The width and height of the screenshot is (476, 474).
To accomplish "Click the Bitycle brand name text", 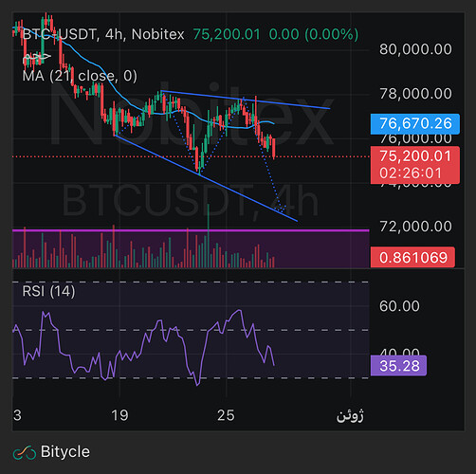I will tap(65, 451).
